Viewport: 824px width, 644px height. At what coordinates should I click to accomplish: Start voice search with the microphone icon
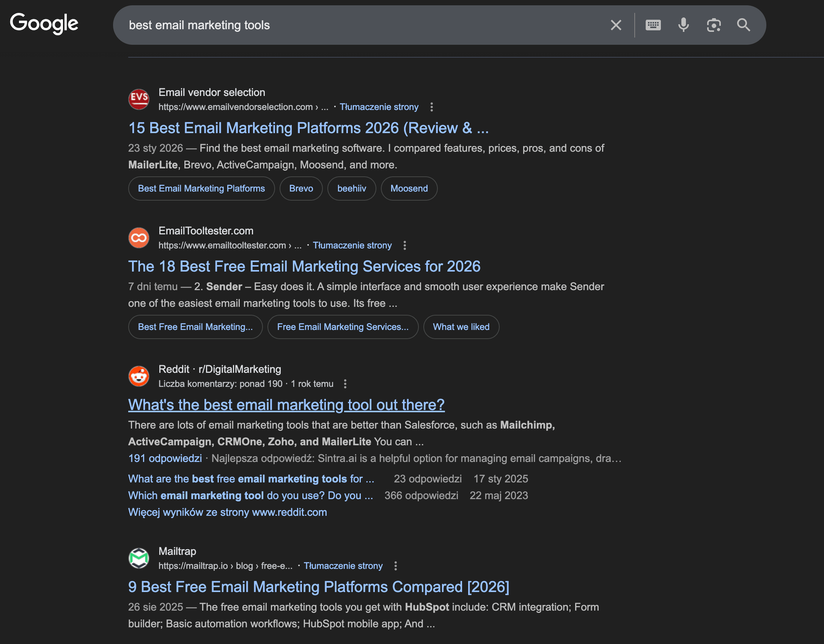[x=683, y=25]
